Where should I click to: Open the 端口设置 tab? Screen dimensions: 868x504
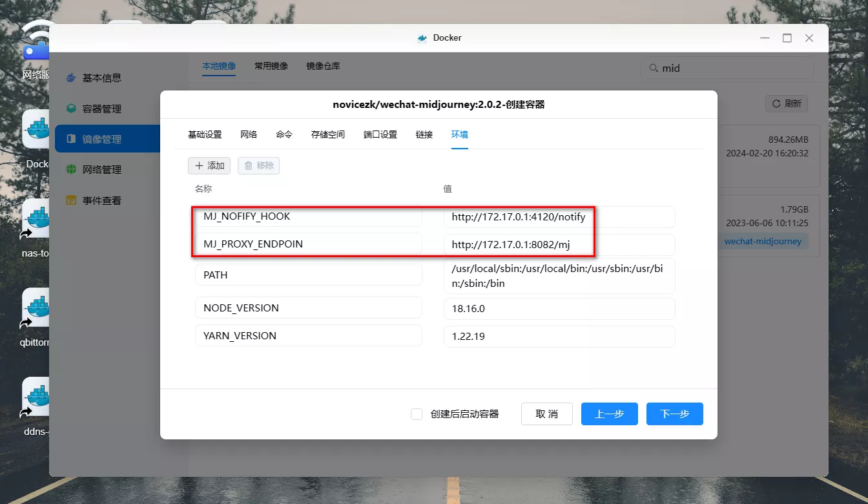coord(380,134)
